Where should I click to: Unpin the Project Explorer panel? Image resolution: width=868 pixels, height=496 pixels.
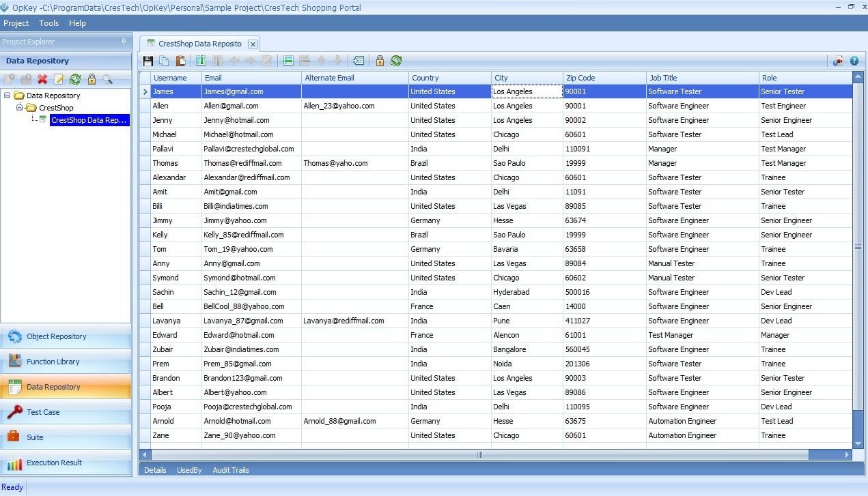tap(124, 42)
